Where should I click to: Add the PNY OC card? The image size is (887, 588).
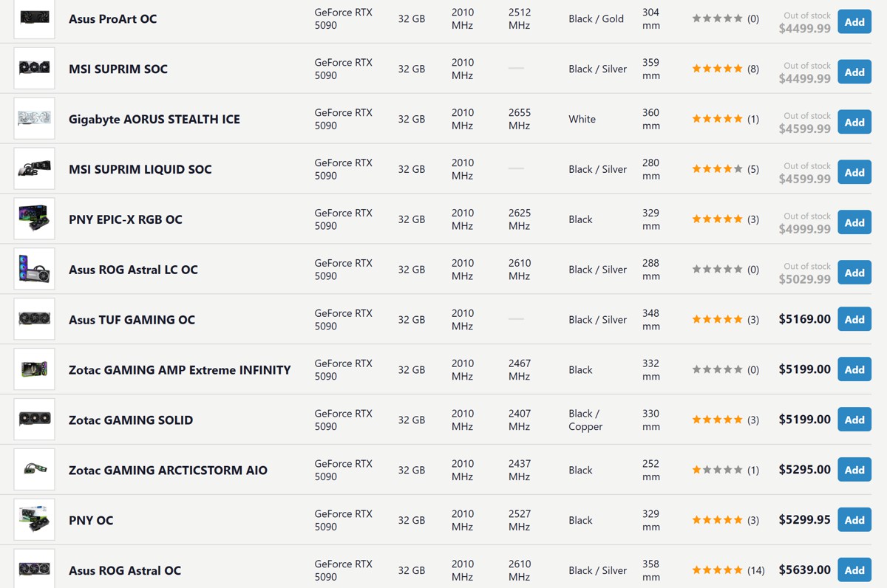(854, 520)
